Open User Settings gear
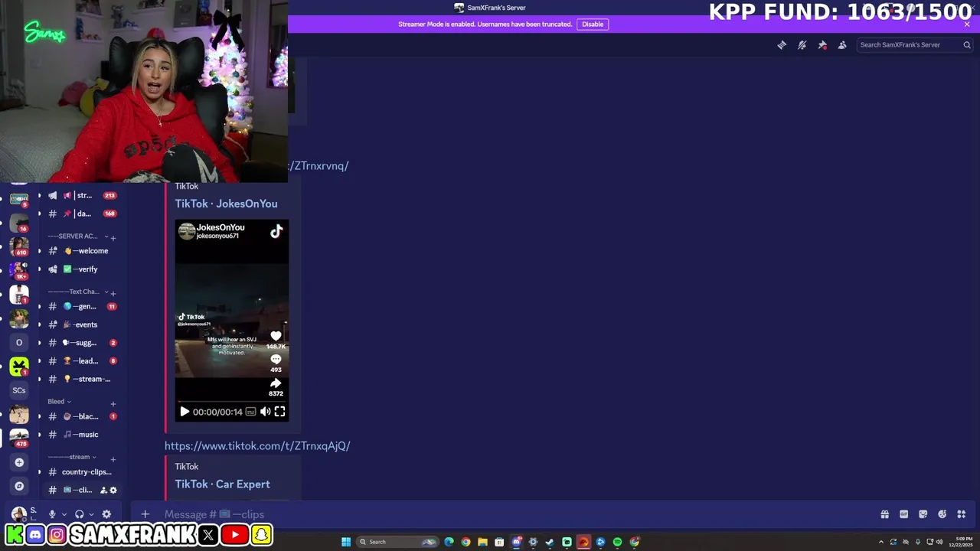The width and height of the screenshot is (980, 551). [x=106, y=514]
